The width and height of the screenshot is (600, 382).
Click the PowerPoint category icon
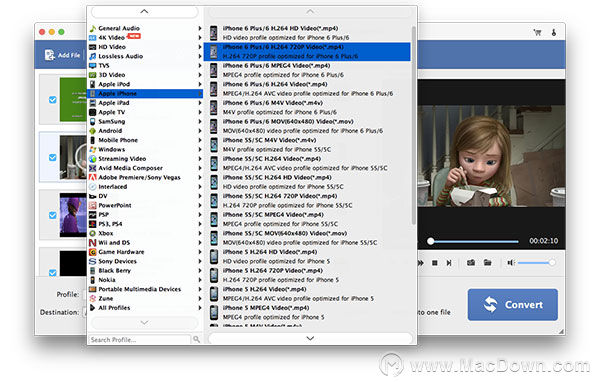(x=93, y=205)
